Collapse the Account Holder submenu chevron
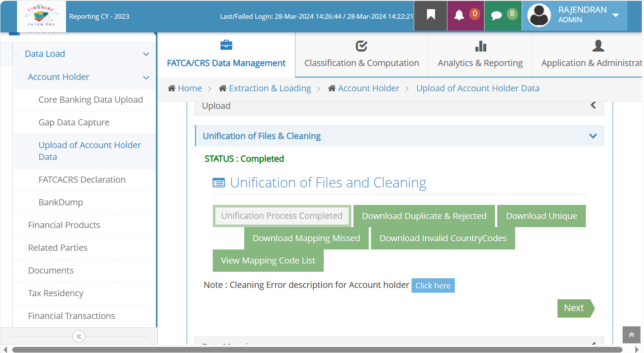This screenshot has width=644, height=353. click(146, 77)
